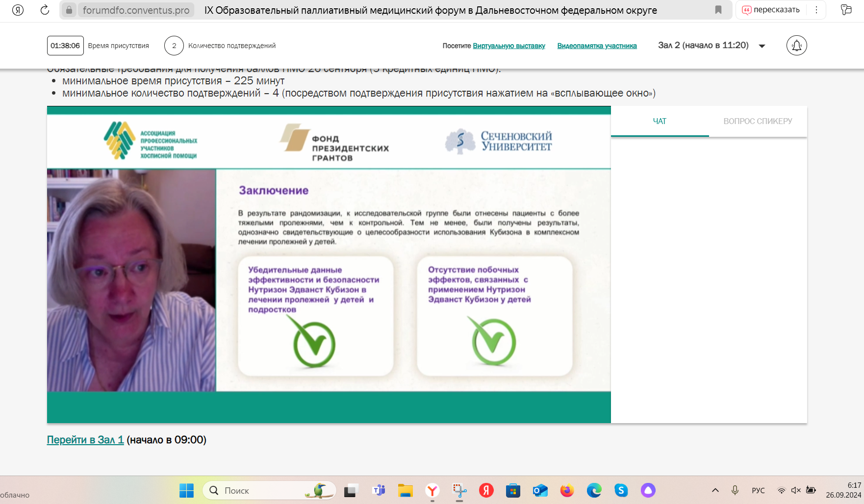Open Skype from the taskbar

621,490
